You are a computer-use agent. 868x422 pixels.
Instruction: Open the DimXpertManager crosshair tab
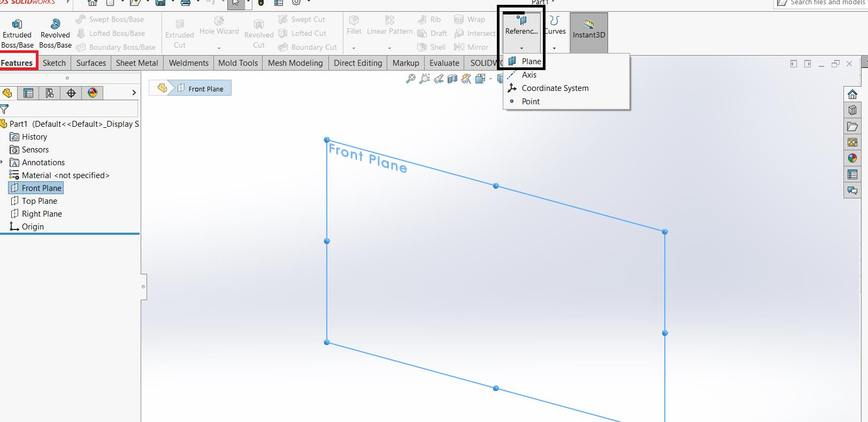pos(71,93)
